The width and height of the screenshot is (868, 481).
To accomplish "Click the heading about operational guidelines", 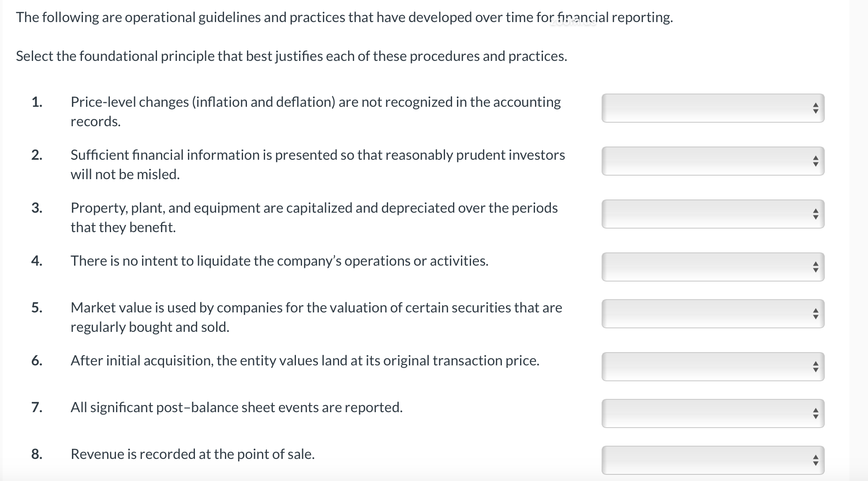I will (343, 18).
